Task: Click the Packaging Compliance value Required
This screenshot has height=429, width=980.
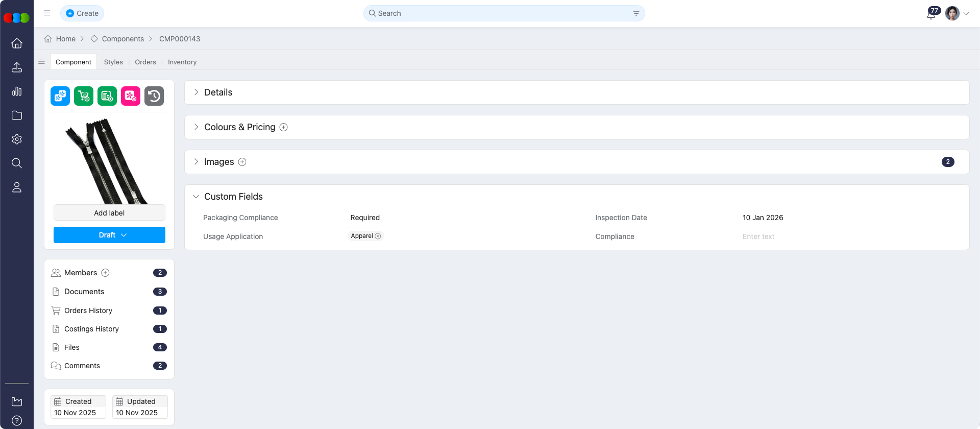Action: point(365,218)
